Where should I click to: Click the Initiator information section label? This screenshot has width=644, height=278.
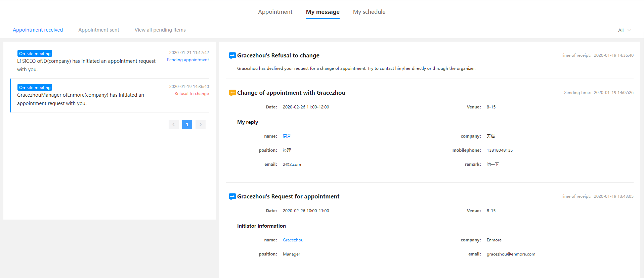pyautogui.click(x=261, y=226)
